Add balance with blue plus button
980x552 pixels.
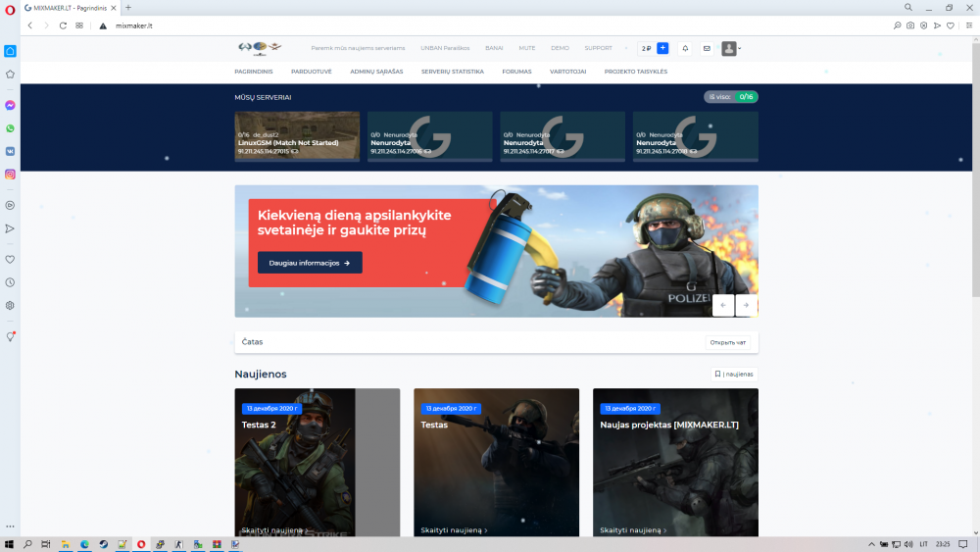tap(663, 48)
